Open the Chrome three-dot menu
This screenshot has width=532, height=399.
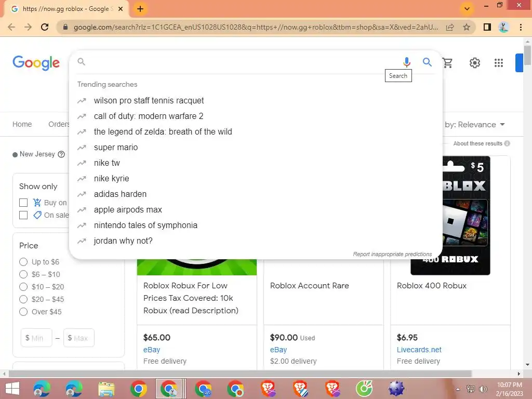(x=521, y=27)
